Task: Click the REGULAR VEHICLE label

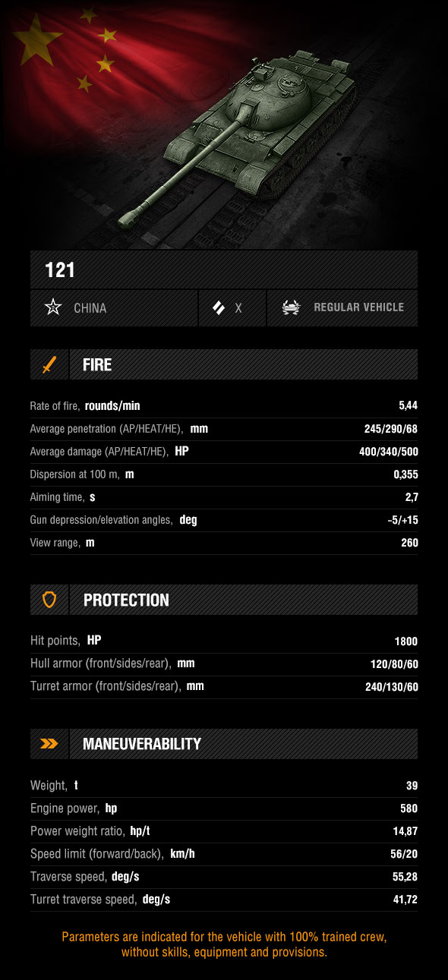Action: click(x=359, y=307)
